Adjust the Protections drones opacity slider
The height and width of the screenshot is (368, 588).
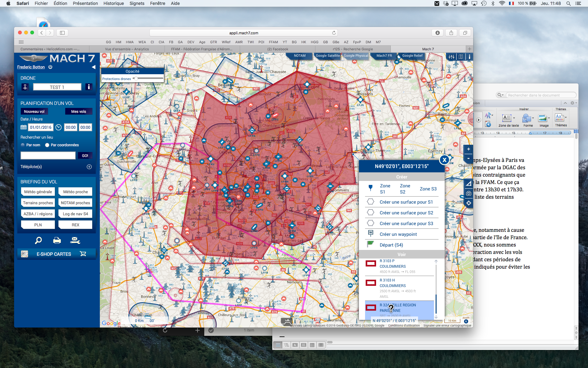136,79
